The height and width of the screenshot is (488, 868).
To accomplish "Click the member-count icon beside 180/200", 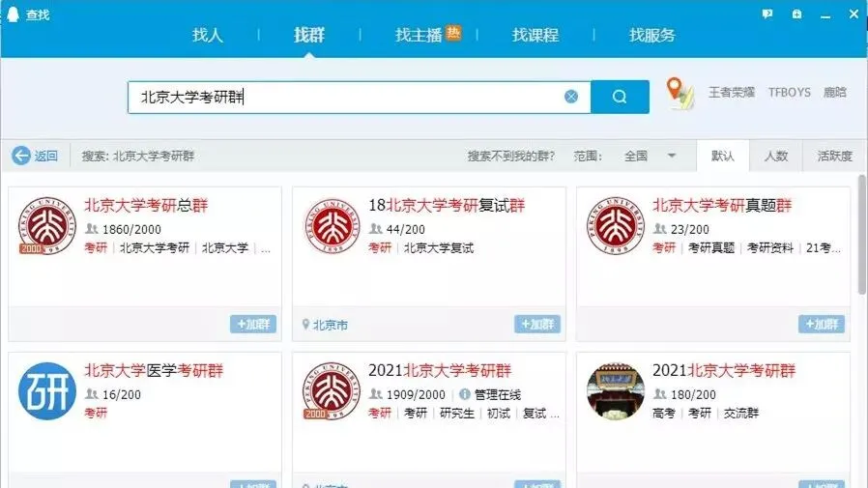I will point(660,394).
